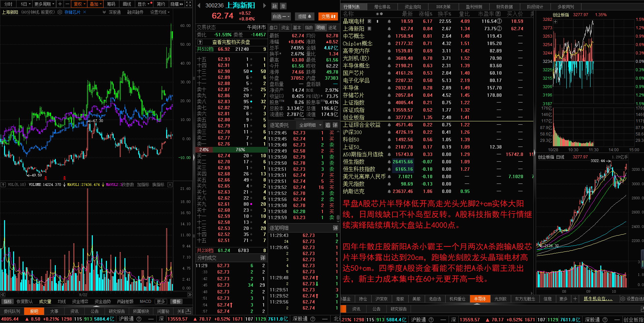644x323 pixels.
Task: Click the alert bell for 上海新阳 row
Action: coord(389,29)
